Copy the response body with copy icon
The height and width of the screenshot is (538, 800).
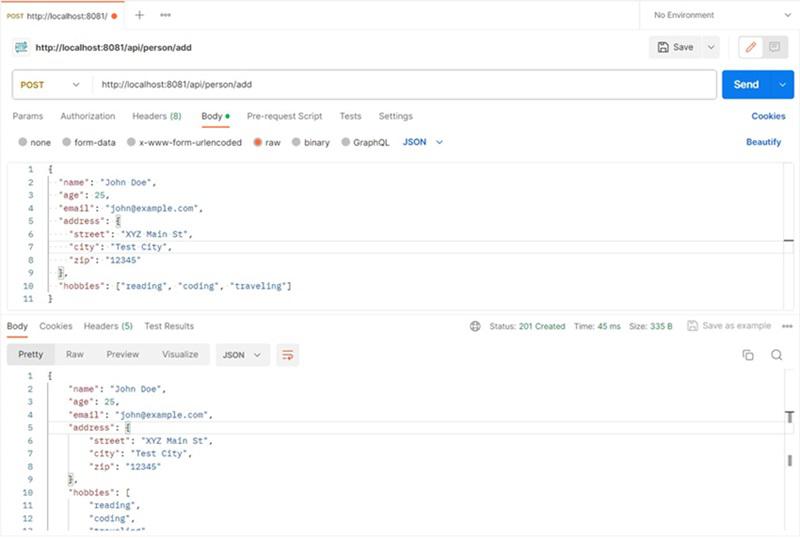click(748, 355)
